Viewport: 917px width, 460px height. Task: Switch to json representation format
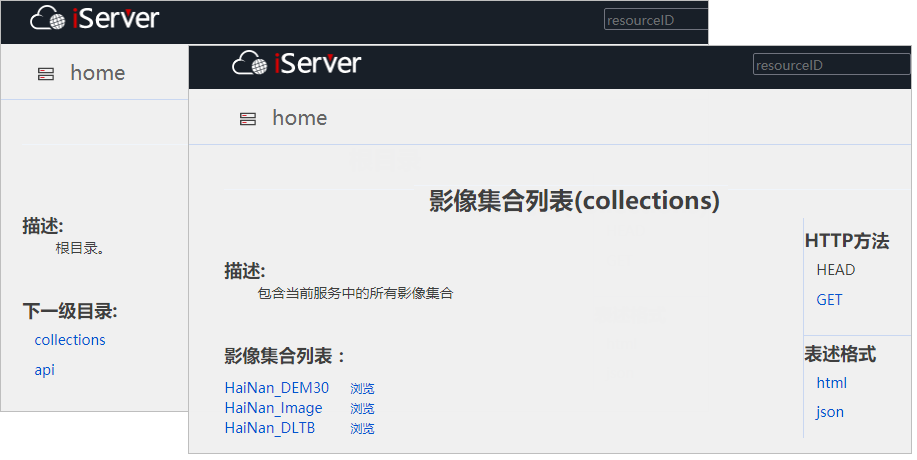[x=830, y=412]
